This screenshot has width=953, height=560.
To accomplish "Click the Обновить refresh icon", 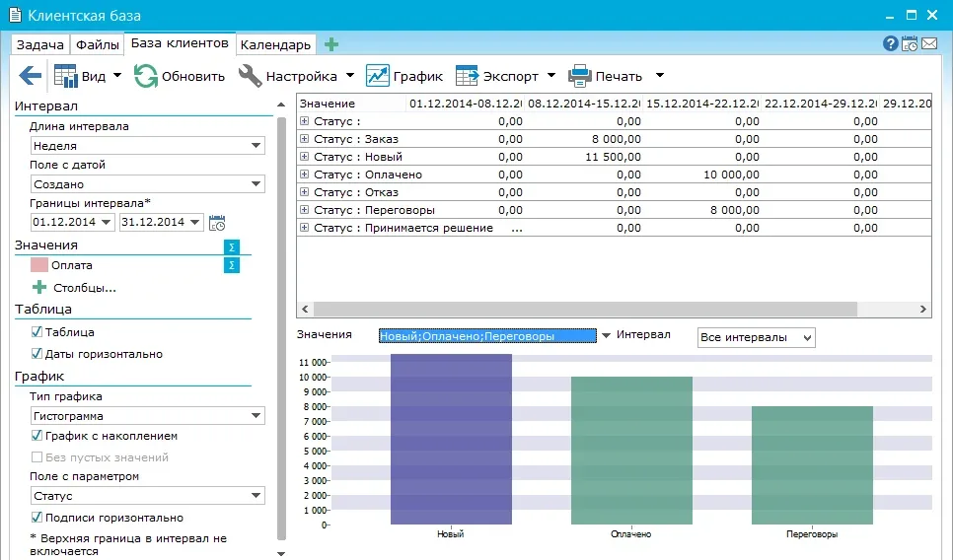I will 146,76.
